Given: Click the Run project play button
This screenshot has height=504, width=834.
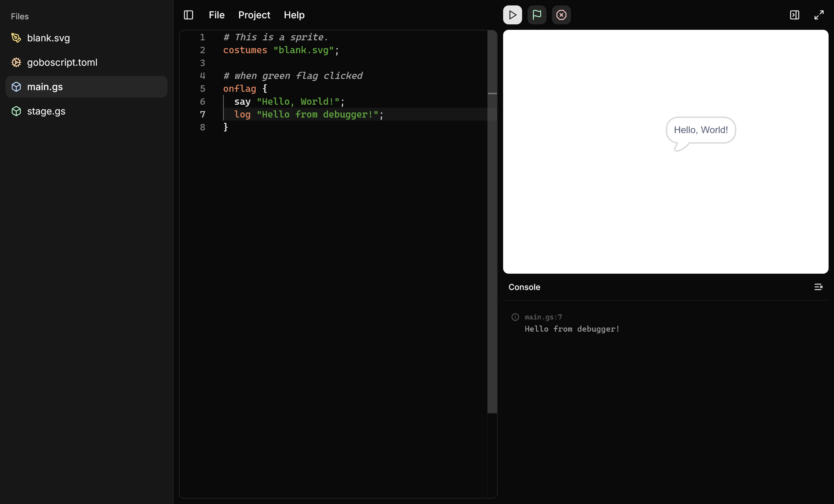Looking at the screenshot, I should [x=512, y=15].
